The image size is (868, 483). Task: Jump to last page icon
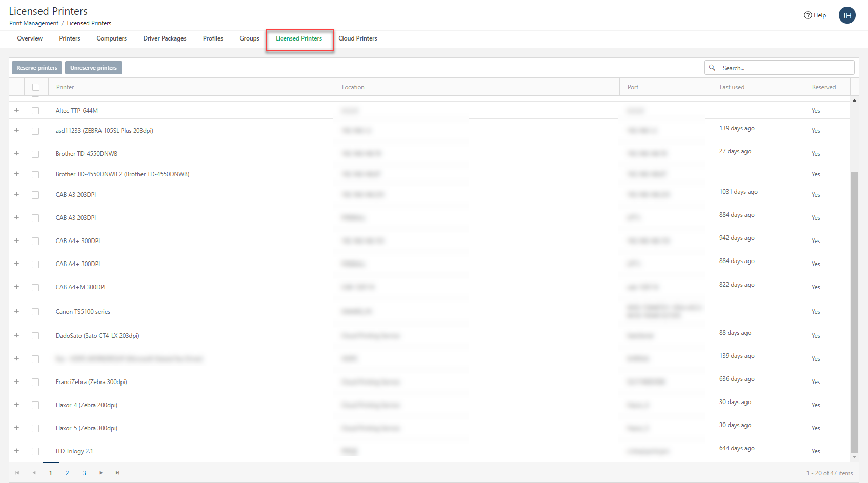click(x=117, y=473)
